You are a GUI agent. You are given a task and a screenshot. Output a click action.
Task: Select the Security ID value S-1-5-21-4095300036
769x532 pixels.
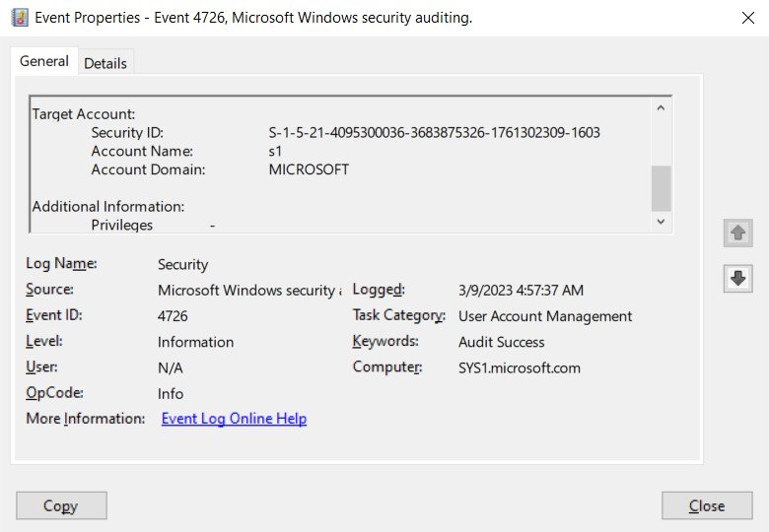coord(434,132)
